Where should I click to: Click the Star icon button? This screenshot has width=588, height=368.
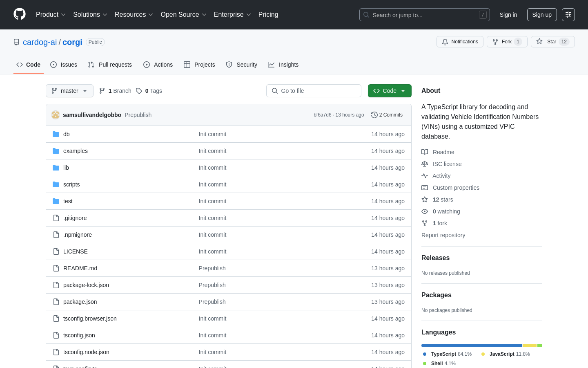click(539, 41)
